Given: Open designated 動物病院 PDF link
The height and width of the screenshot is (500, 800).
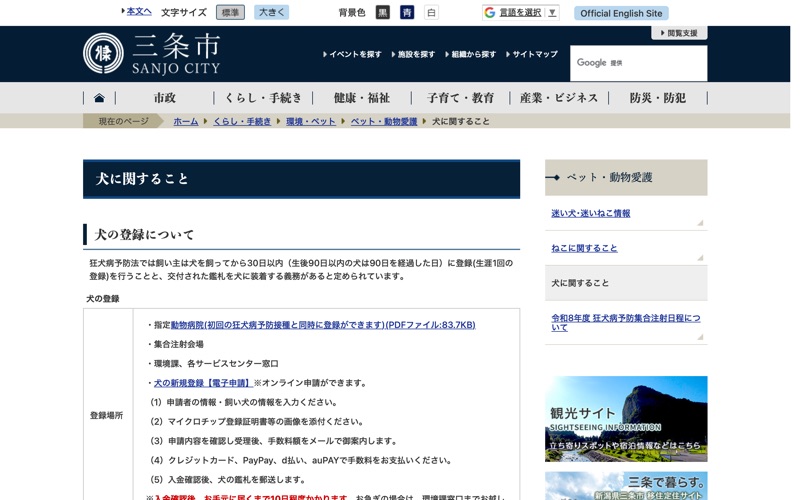Looking at the screenshot, I should [323, 325].
